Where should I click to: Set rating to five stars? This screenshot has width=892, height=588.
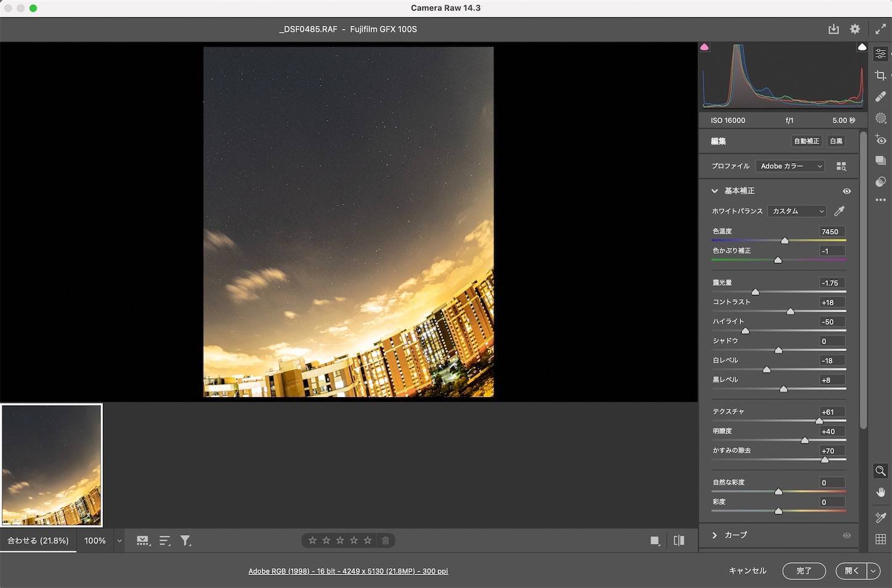click(x=368, y=541)
